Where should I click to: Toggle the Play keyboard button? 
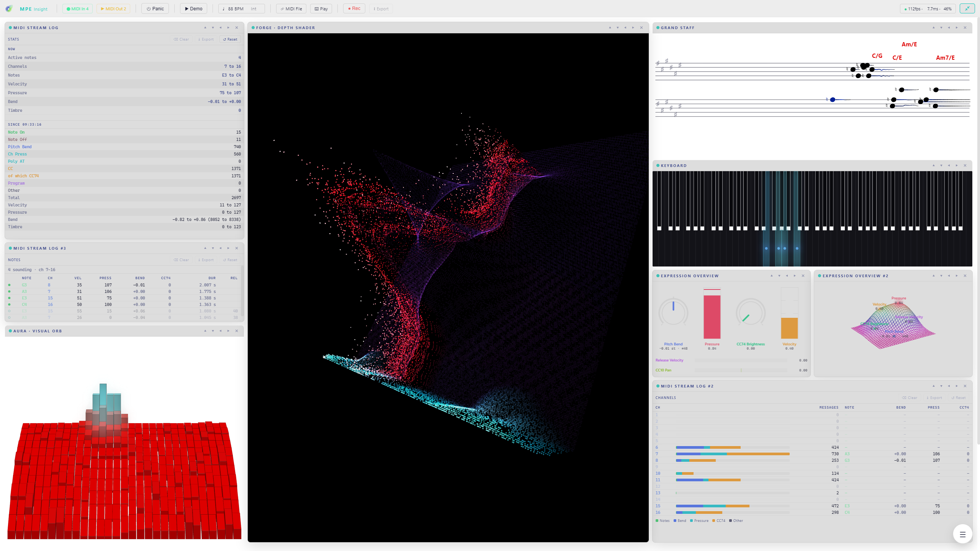click(x=321, y=8)
